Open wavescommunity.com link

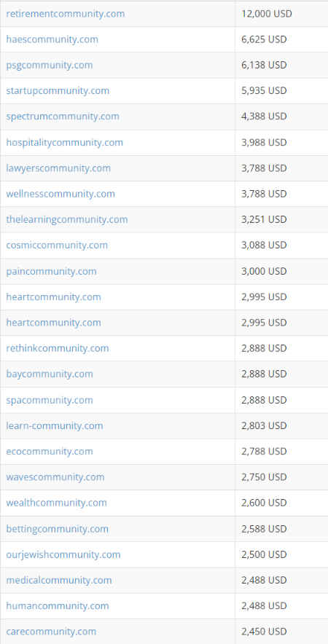(55, 477)
